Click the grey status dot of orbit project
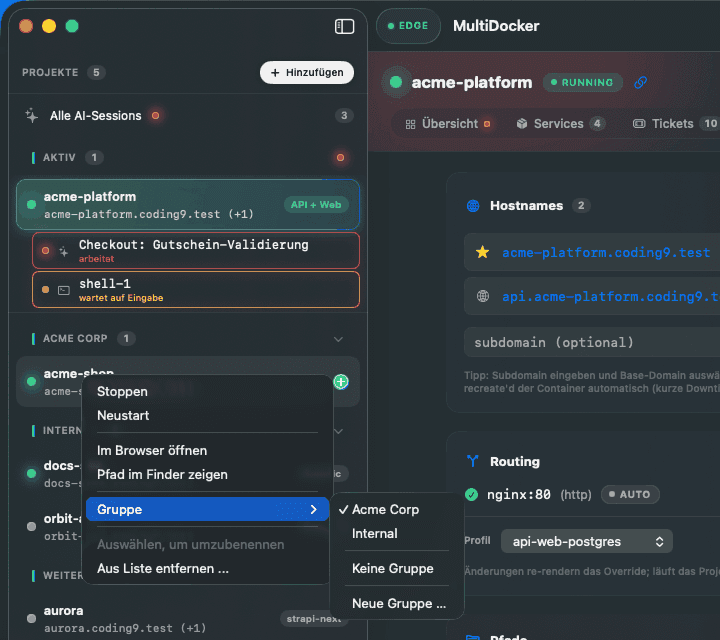 [31, 526]
